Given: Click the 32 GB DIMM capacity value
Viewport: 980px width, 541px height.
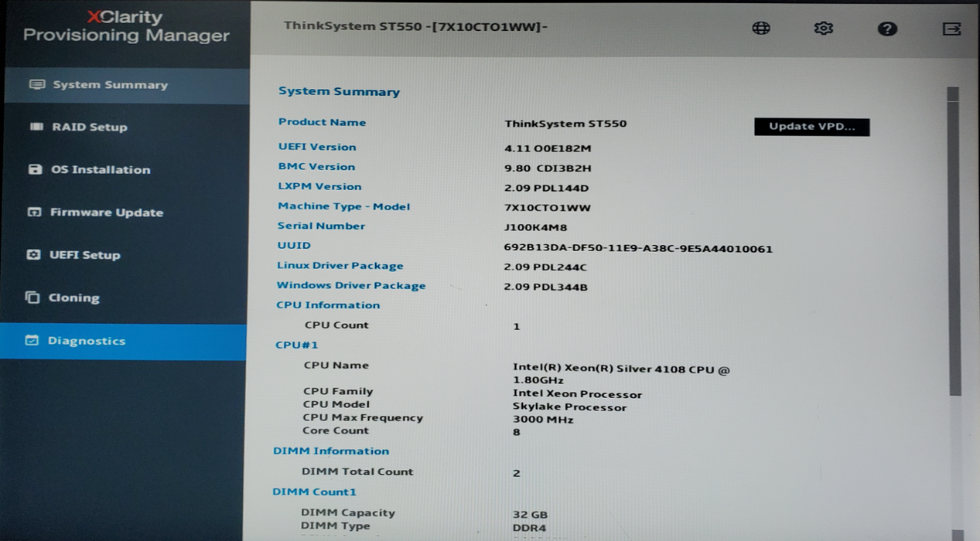Looking at the screenshot, I should point(530,515).
